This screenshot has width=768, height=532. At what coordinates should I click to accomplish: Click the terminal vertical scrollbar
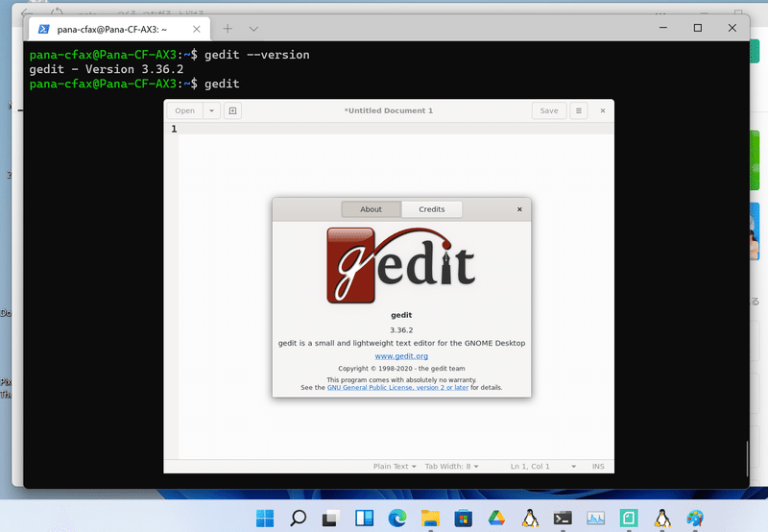(747, 458)
